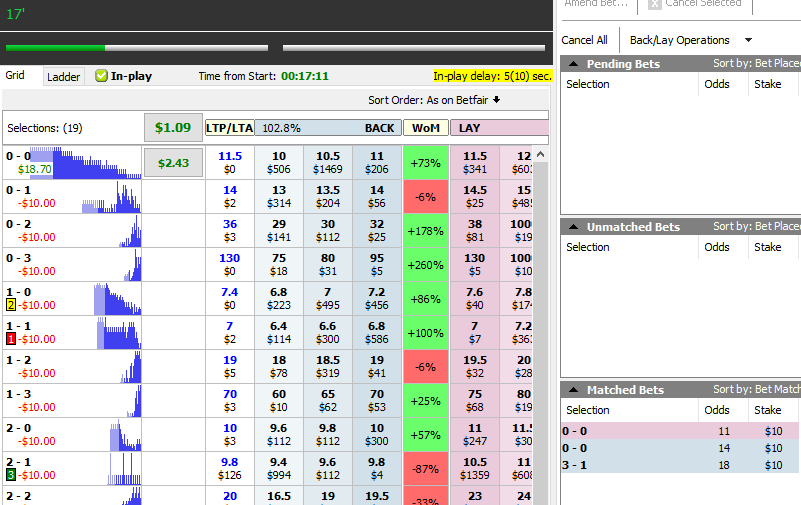Viewport: 801px width, 505px height.
Task: Back 1 - 0 at odds 7.2
Action: (x=377, y=299)
